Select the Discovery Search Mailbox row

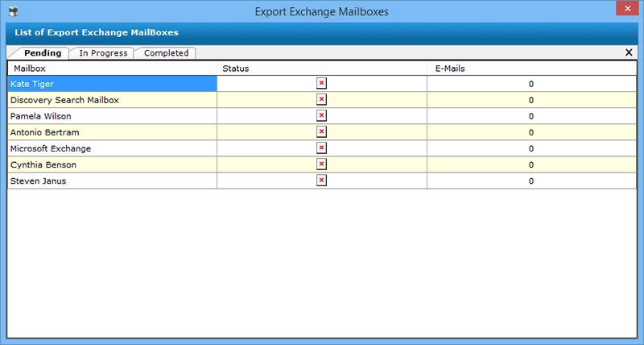tap(112, 100)
